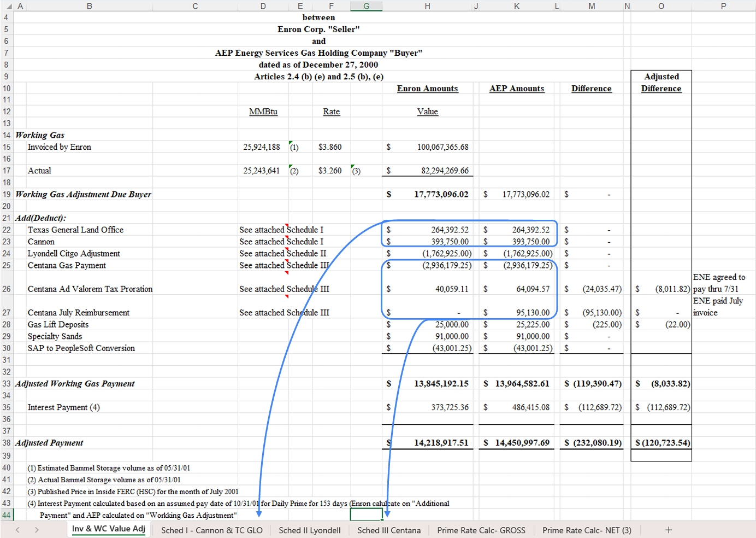This screenshot has width=756, height=538.
Task: Open the Sched I - Cannon & TC GLO tab
Action: click(x=211, y=530)
